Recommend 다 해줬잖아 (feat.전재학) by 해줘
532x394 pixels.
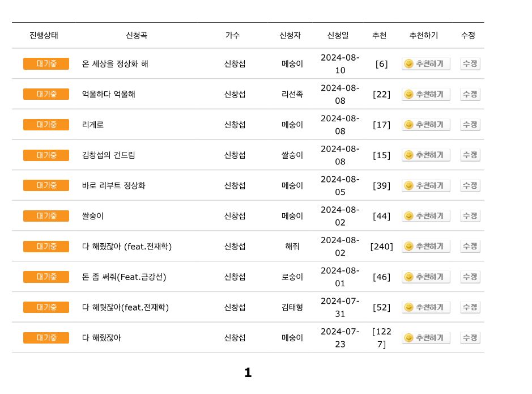pyautogui.click(x=426, y=247)
